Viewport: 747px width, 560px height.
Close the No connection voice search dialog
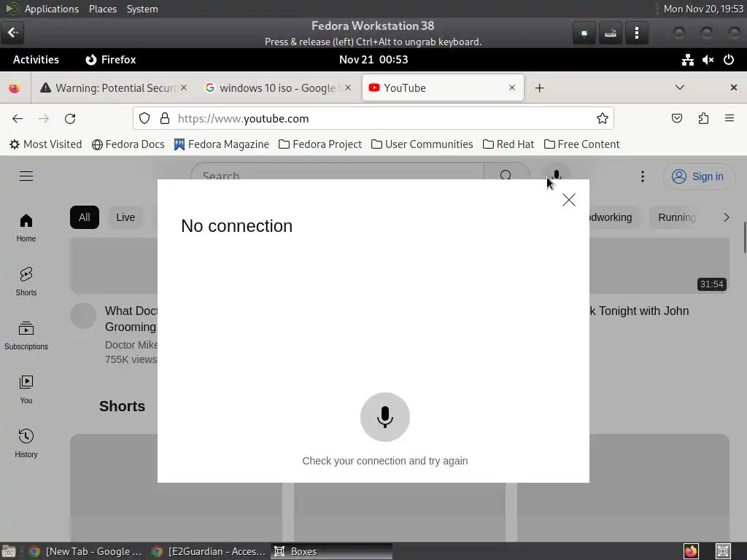(x=569, y=200)
